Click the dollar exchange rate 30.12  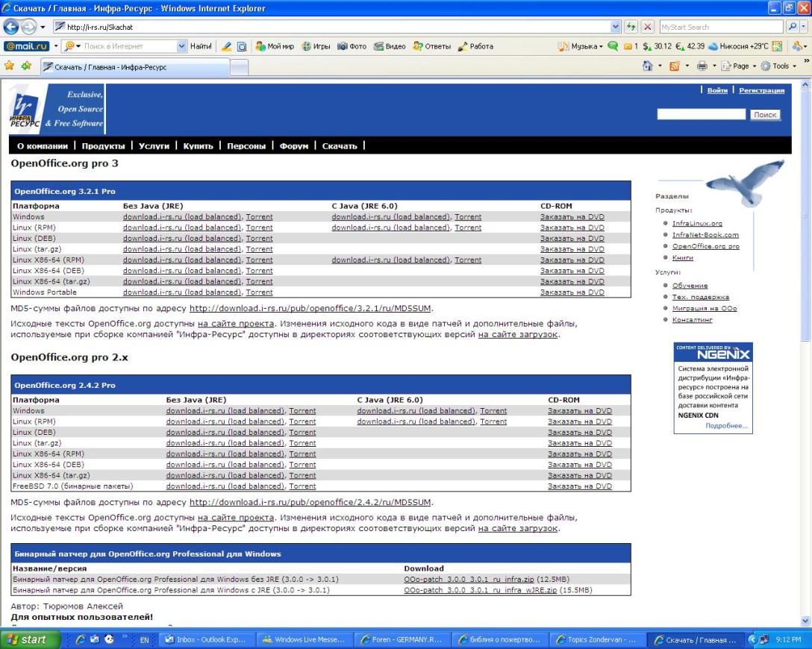(657, 46)
